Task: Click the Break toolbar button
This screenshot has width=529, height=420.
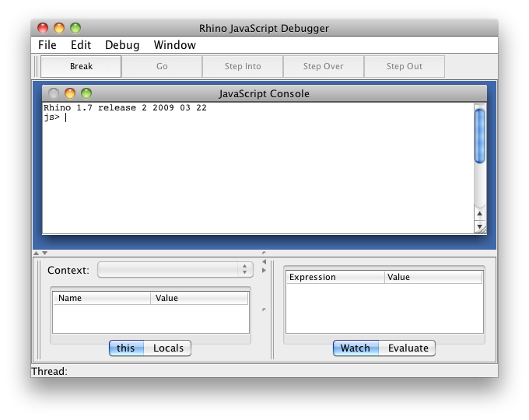Action: [81, 66]
